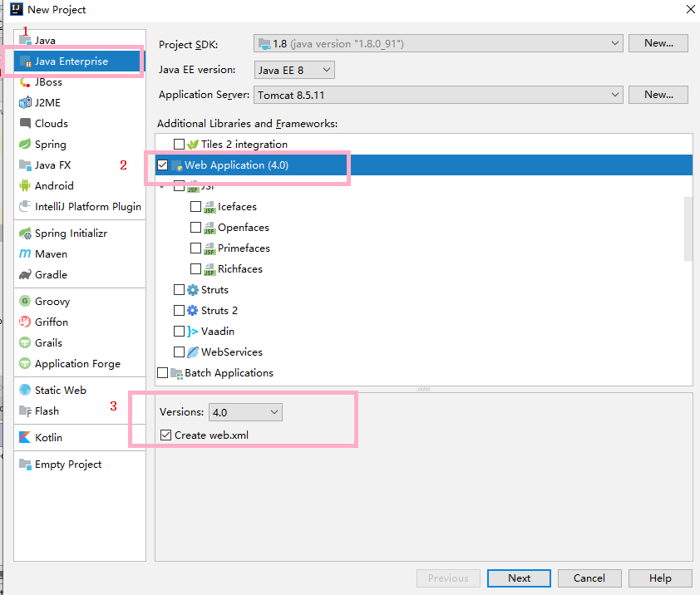Click the Flash folder icon
The width and height of the screenshot is (700, 595).
pyautogui.click(x=25, y=411)
